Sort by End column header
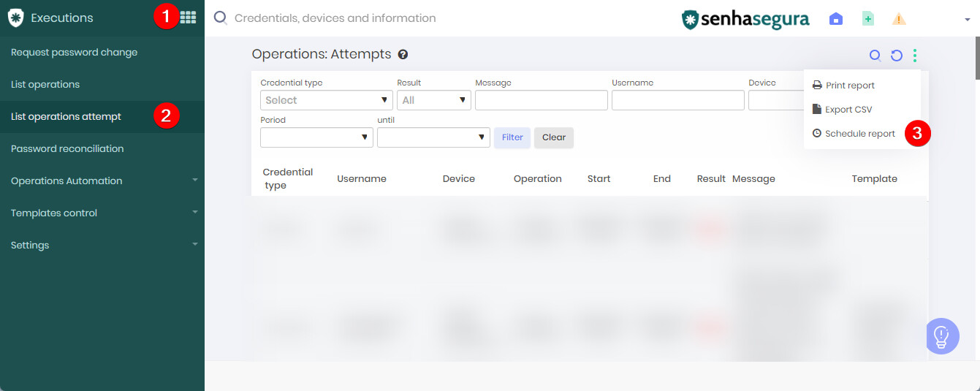Image resolution: width=980 pixels, height=391 pixels. [662, 179]
